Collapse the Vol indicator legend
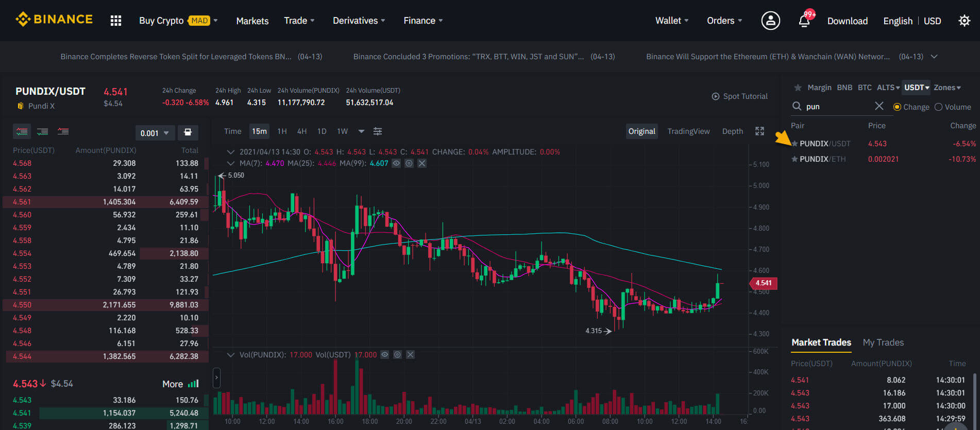The image size is (980, 430). [231, 355]
